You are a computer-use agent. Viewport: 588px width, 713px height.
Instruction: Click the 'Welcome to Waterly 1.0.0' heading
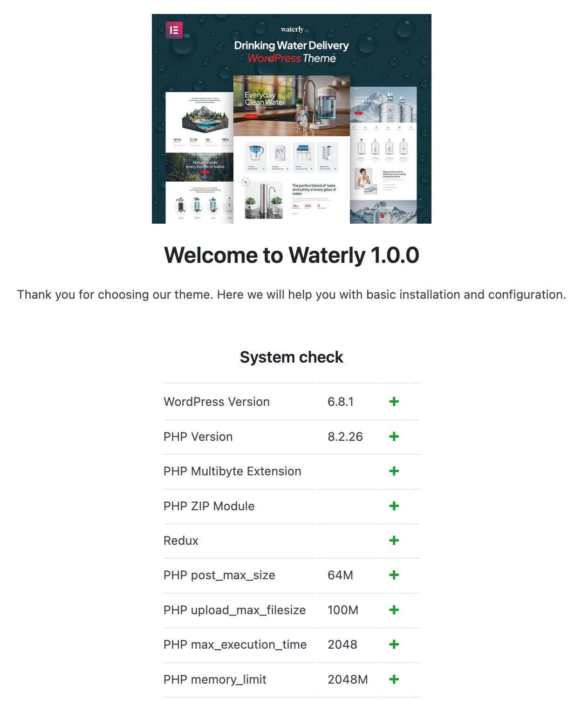(292, 255)
